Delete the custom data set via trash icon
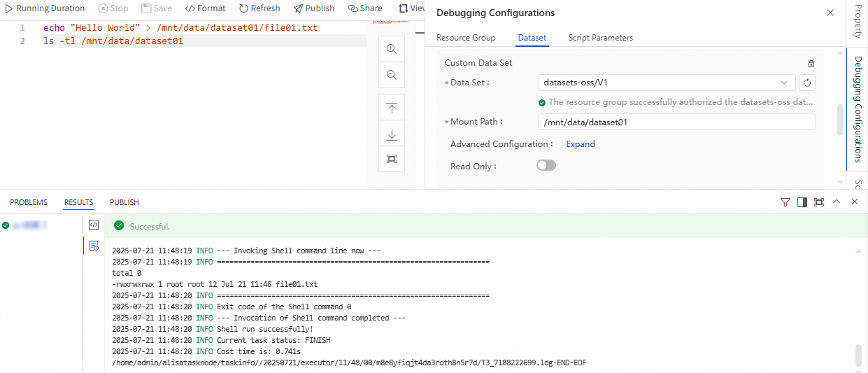The width and height of the screenshot is (868, 373). tap(811, 63)
